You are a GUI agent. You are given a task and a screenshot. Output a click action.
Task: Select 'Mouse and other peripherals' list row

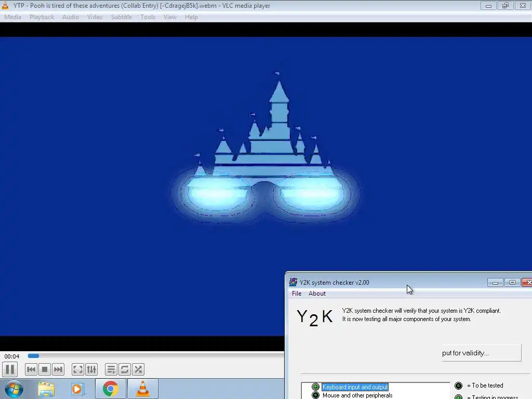357,395
